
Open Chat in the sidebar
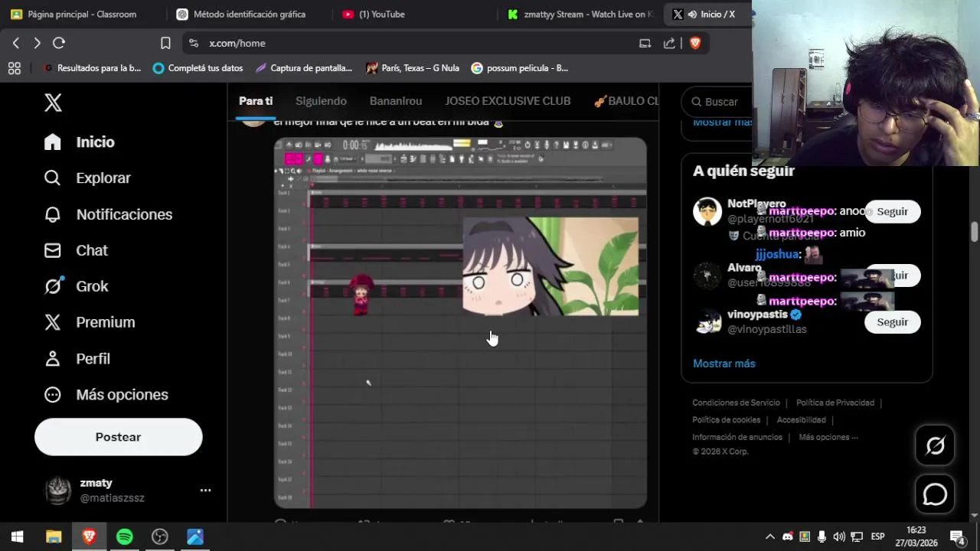point(76,250)
